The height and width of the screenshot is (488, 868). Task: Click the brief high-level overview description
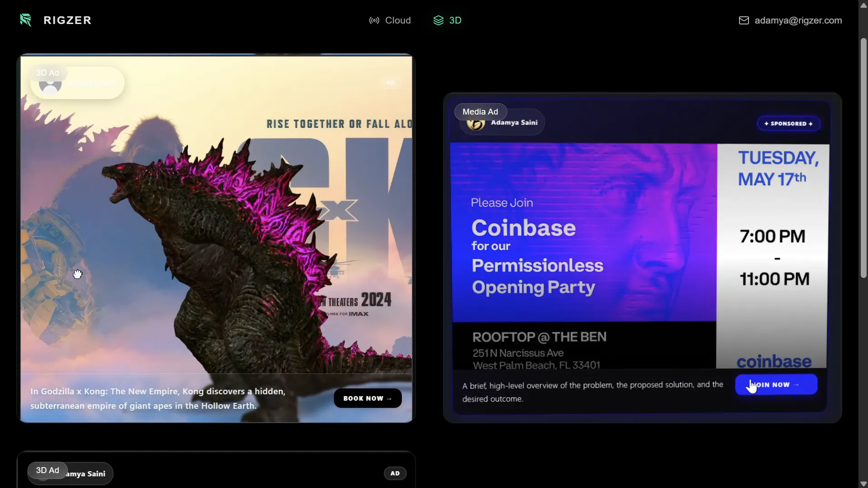pos(592,392)
